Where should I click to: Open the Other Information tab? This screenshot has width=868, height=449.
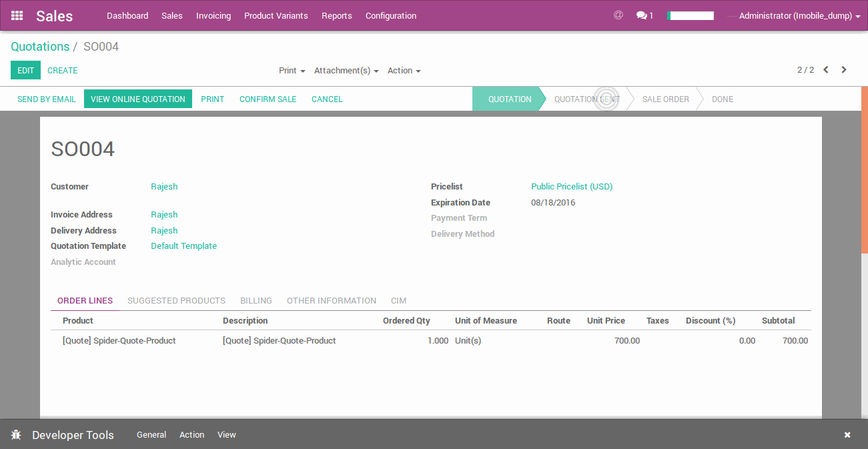[331, 301]
